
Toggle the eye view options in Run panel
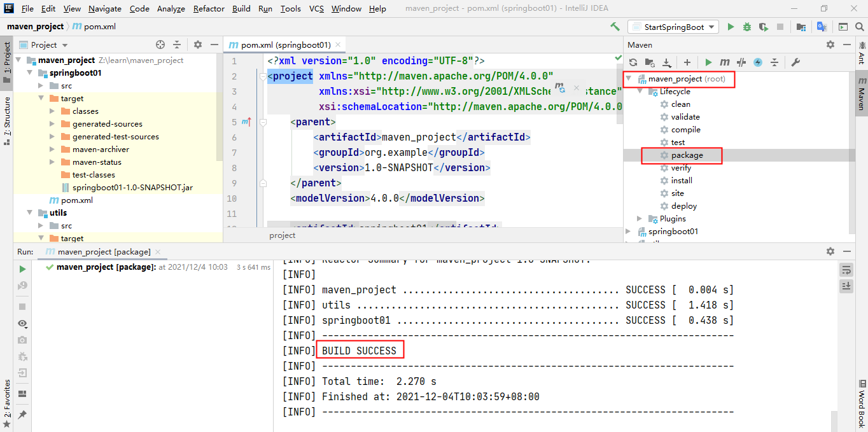[x=22, y=324]
